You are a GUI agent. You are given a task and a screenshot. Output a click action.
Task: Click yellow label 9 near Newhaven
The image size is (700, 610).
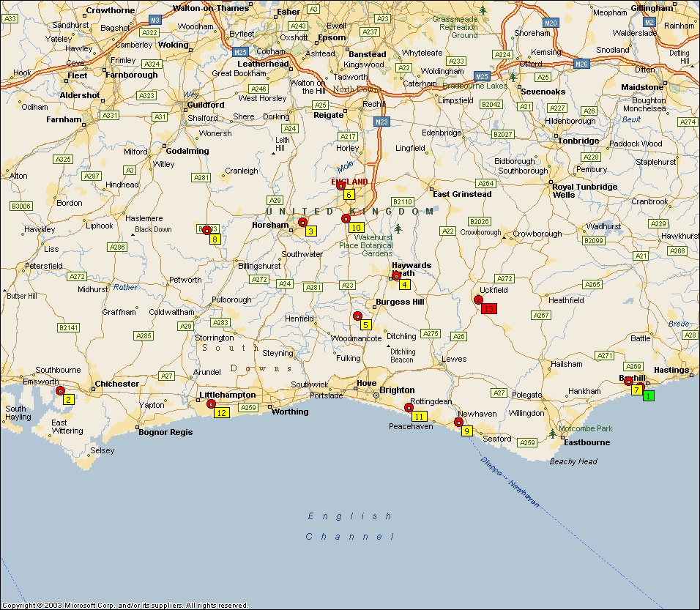click(x=466, y=431)
